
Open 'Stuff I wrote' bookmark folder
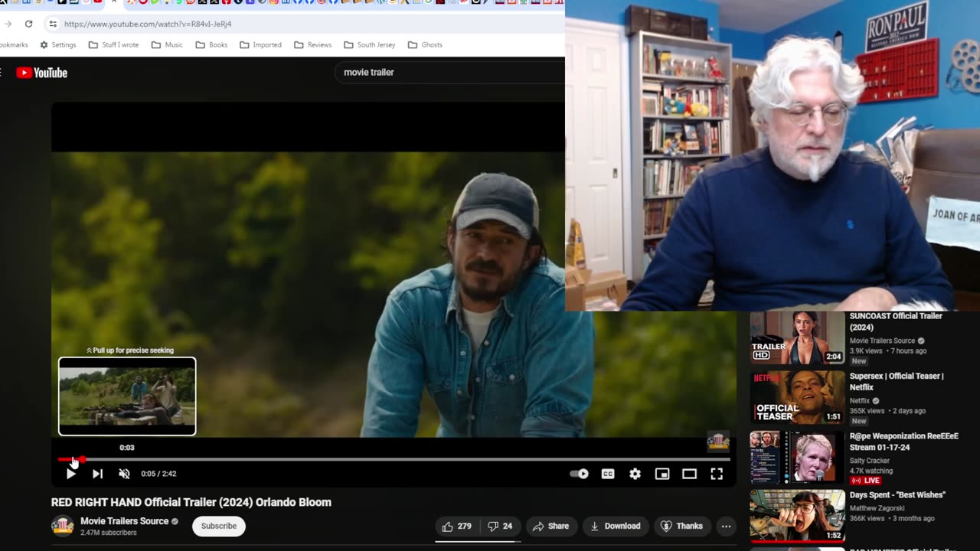tap(113, 44)
